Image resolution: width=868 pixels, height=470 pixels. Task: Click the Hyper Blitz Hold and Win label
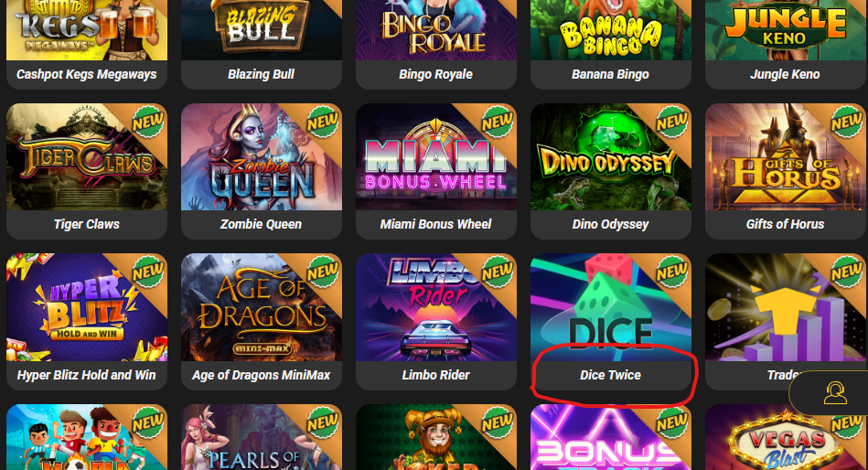point(86,375)
